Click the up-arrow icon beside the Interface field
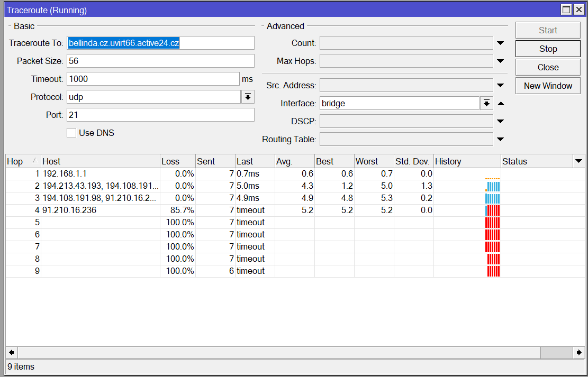The image size is (588, 377). 500,103
